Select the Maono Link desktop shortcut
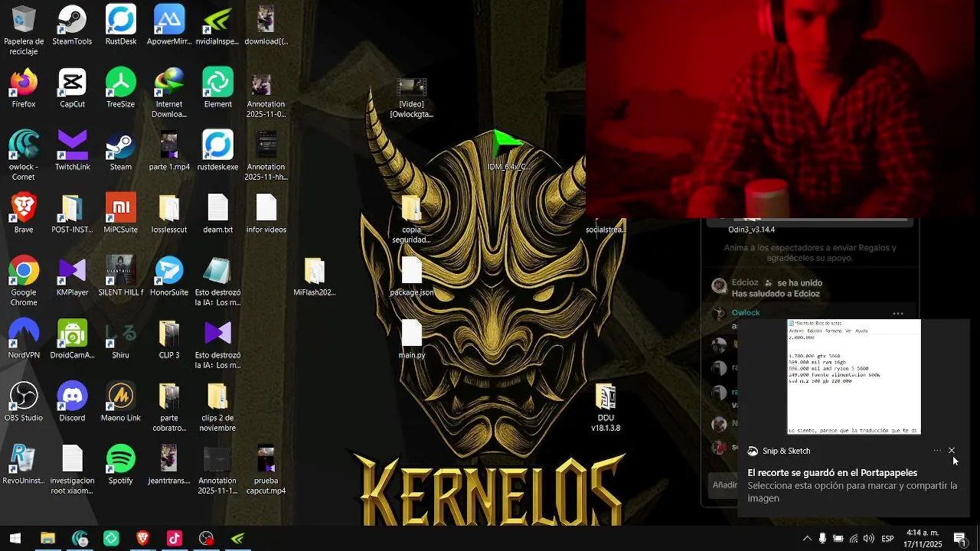Image resolution: width=980 pixels, height=551 pixels. (x=121, y=402)
